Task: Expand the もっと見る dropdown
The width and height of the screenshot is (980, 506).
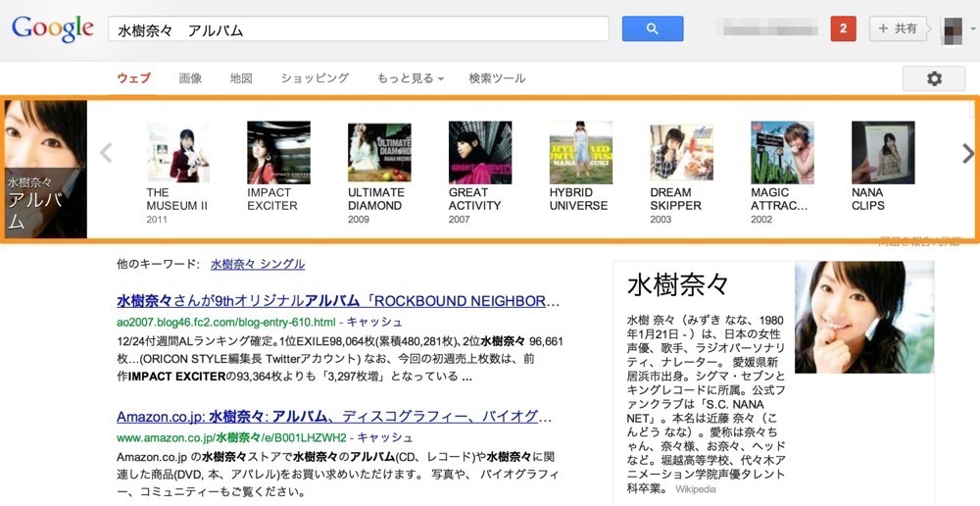Action: pyautogui.click(x=410, y=78)
